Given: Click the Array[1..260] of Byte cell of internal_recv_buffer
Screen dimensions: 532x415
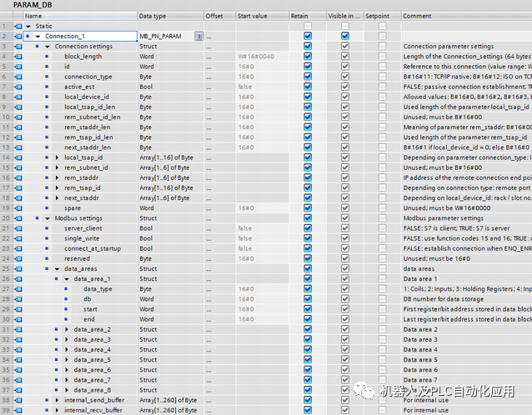Looking at the screenshot, I should pyautogui.click(x=171, y=410).
